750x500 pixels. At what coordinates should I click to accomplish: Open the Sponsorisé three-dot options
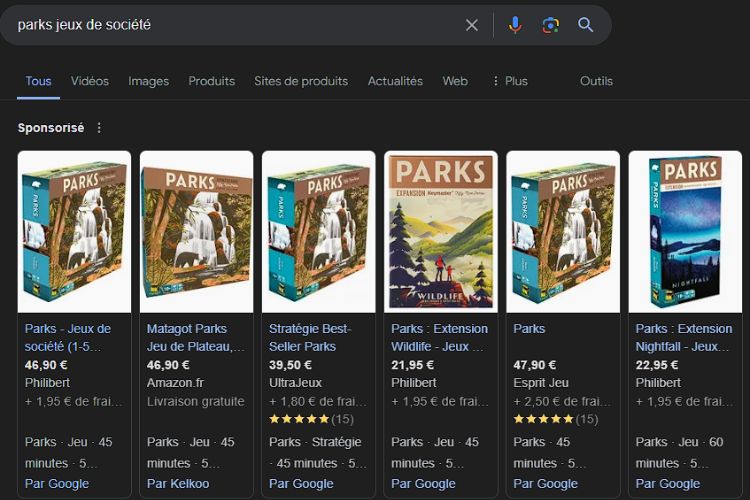click(99, 128)
